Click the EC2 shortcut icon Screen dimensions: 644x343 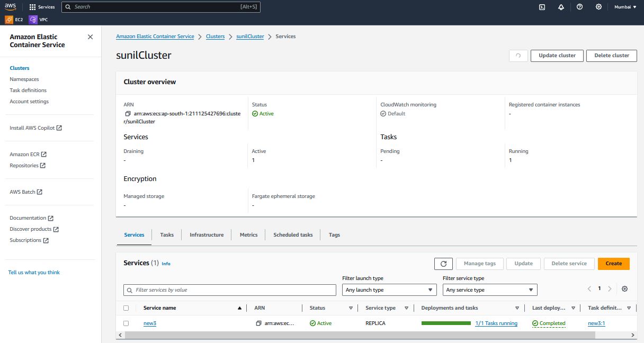(9, 20)
